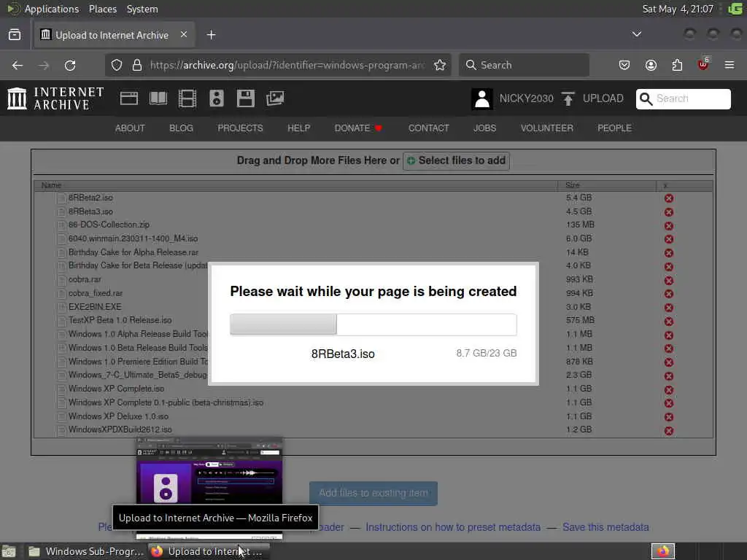
Task: Select the Upload to Internet Archive tab
Action: click(114, 35)
